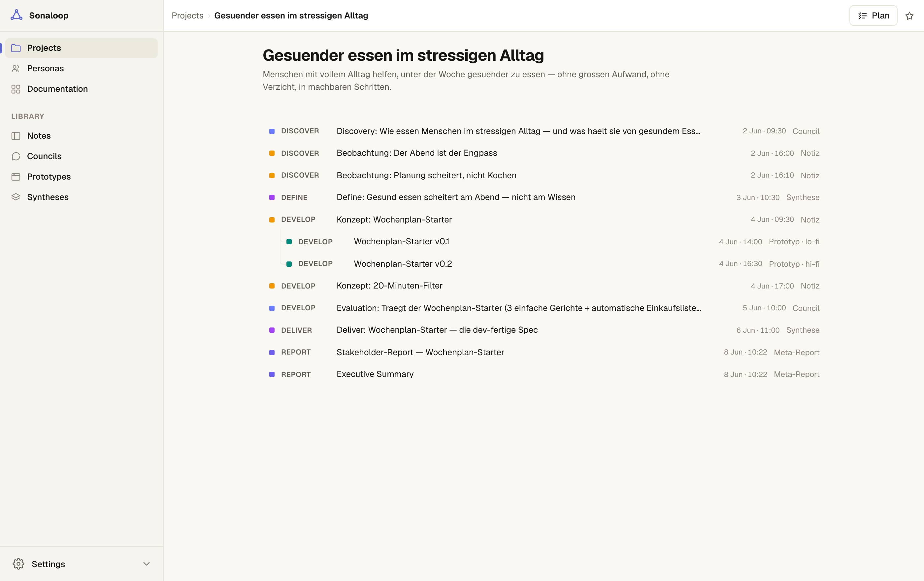Open Projects in the sidebar
Viewport: 924px width, 581px height.
(x=82, y=48)
